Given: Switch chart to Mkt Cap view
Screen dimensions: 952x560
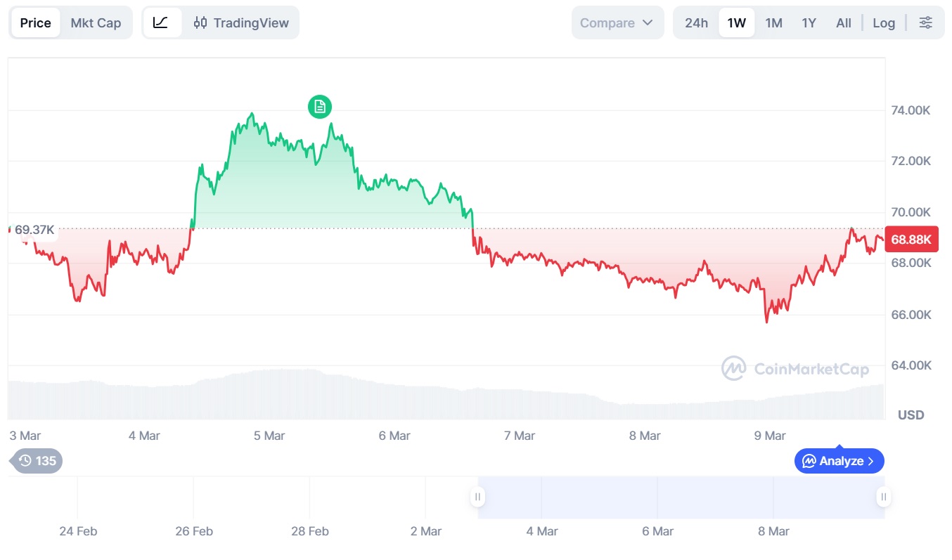Looking at the screenshot, I should tap(96, 22).
